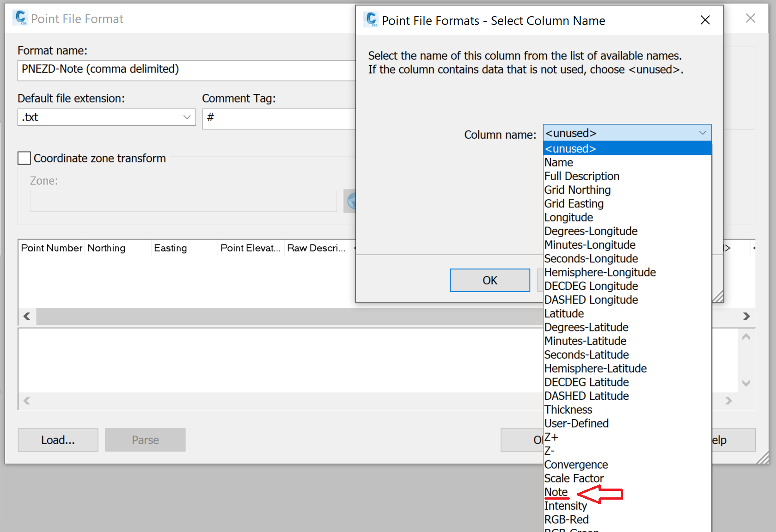776x532 pixels.
Task: Click the Comment Tag field
Action: click(277, 119)
